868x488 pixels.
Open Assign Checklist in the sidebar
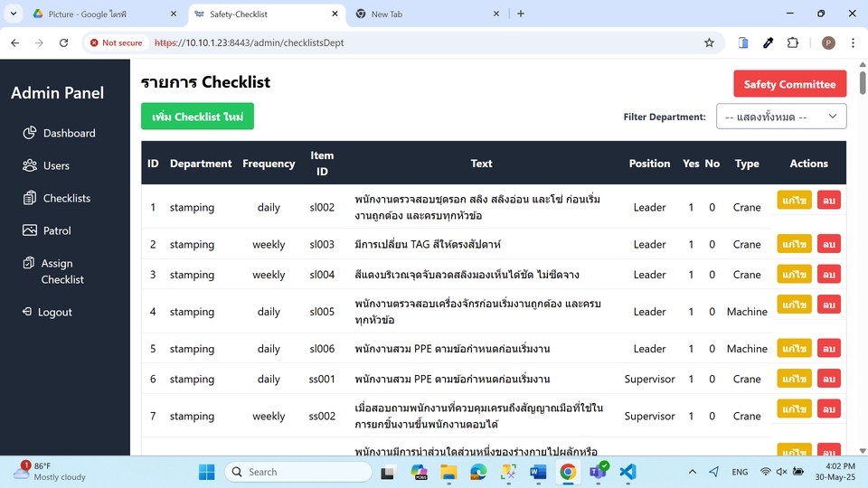(x=53, y=271)
